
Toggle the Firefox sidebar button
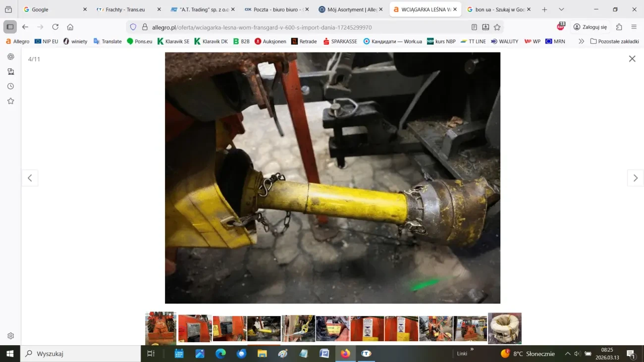[10, 27]
